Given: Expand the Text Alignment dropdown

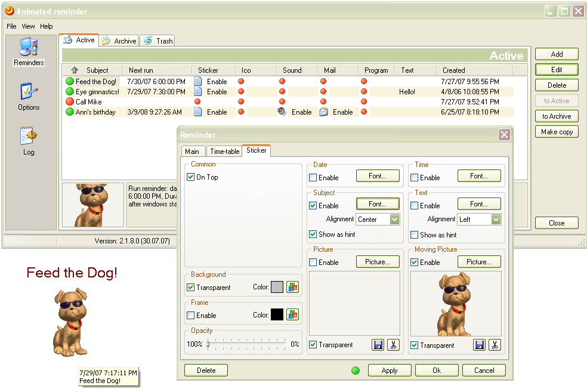Looking at the screenshot, I should tap(496, 220).
